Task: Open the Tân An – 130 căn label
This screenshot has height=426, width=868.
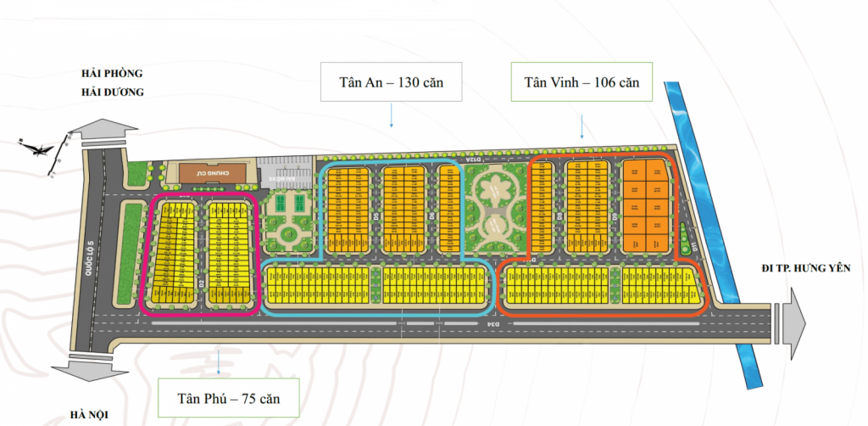Action: [392, 82]
